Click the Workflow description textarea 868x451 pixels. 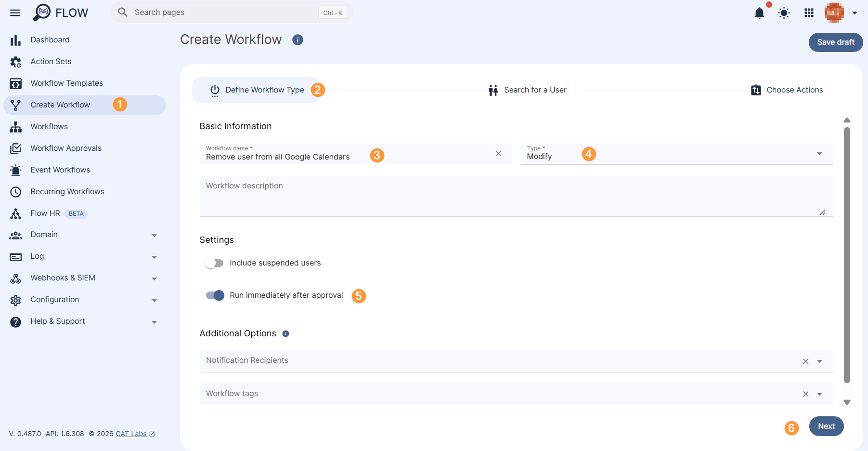click(516, 196)
